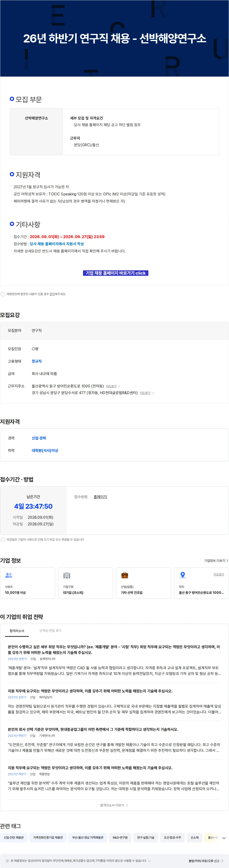Screen dimensions: 229x868
Task: Expand the footer copyright notice dropdown arrow
Action: pyautogui.click(x=149, y=861)
